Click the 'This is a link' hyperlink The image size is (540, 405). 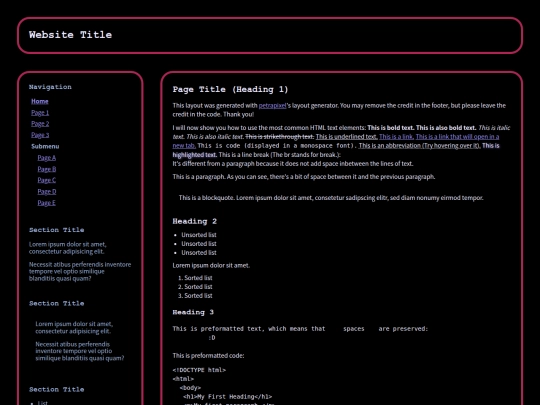(x=396, y=137)
